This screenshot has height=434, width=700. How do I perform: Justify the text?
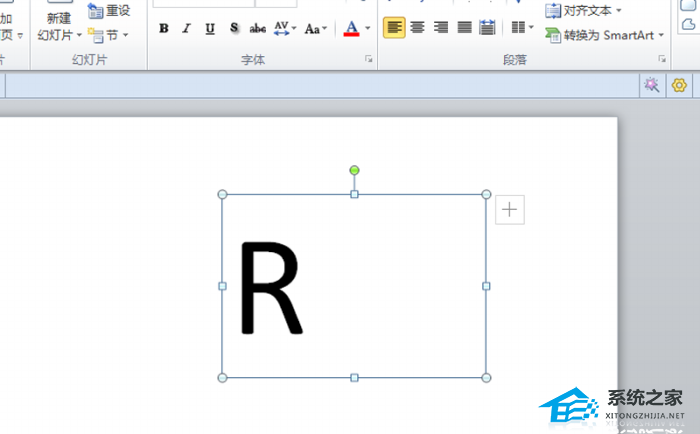[x=464, y=28]
